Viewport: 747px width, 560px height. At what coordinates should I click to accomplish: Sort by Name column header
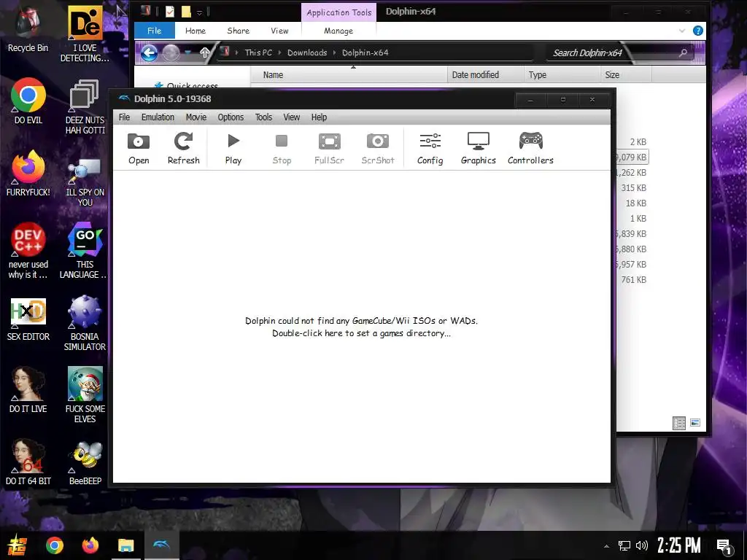click(x=349, y=75)
